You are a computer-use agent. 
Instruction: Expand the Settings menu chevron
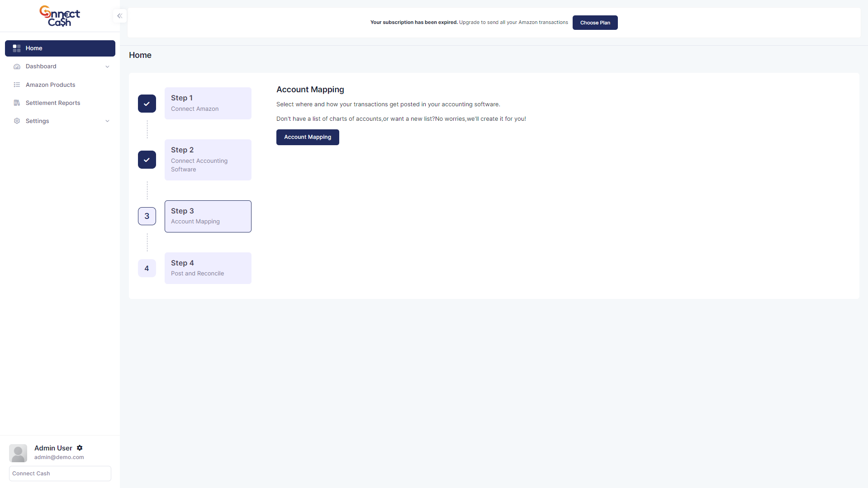[x=107, y=121]
